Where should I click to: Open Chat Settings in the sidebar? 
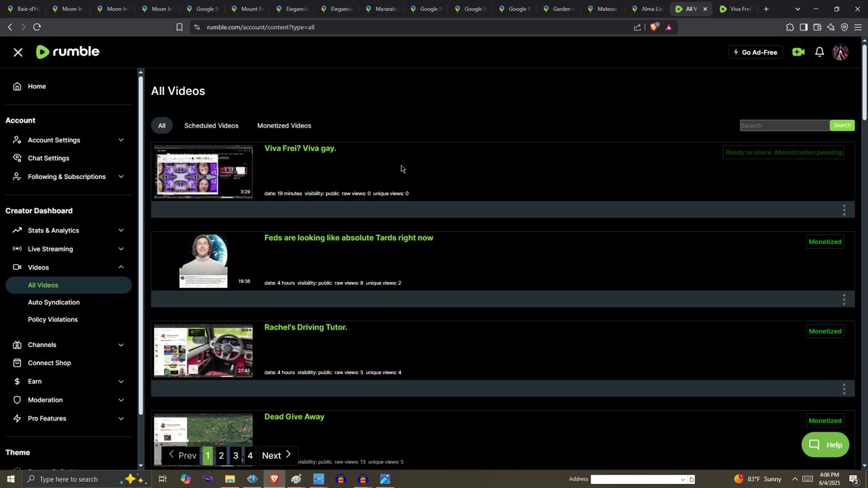(48, 158)
